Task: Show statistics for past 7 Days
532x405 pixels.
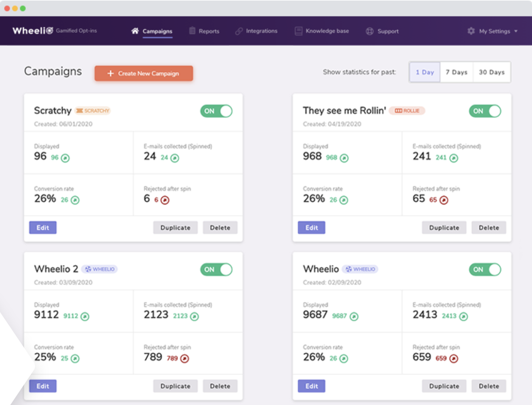Action: [x=456, y=72]
